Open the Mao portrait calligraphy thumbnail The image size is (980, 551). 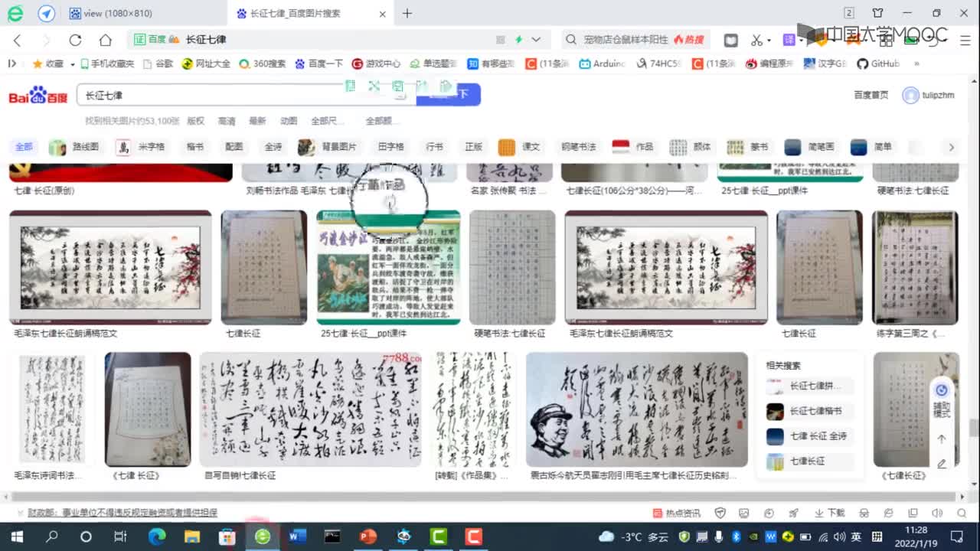tap(637, 409)
